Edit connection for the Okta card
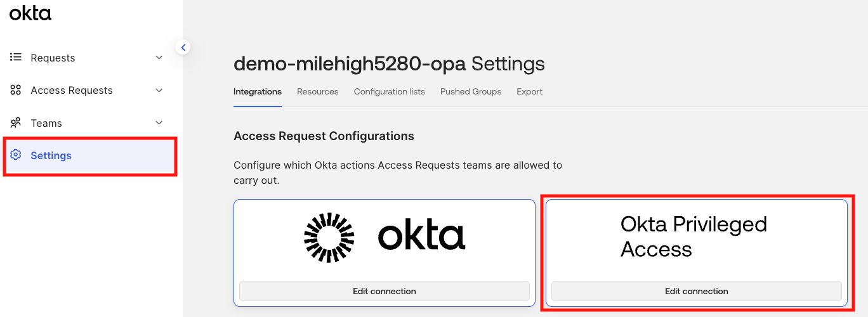 coord(385,291)
